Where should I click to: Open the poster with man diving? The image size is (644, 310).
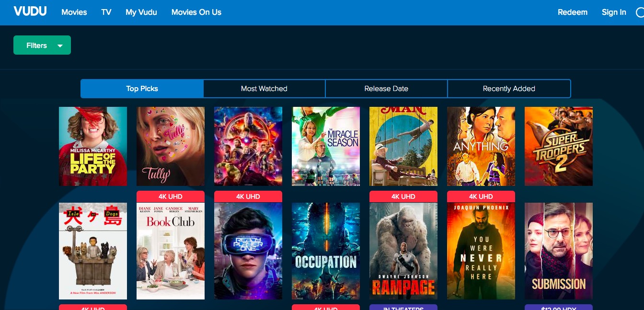pos(403,146)
